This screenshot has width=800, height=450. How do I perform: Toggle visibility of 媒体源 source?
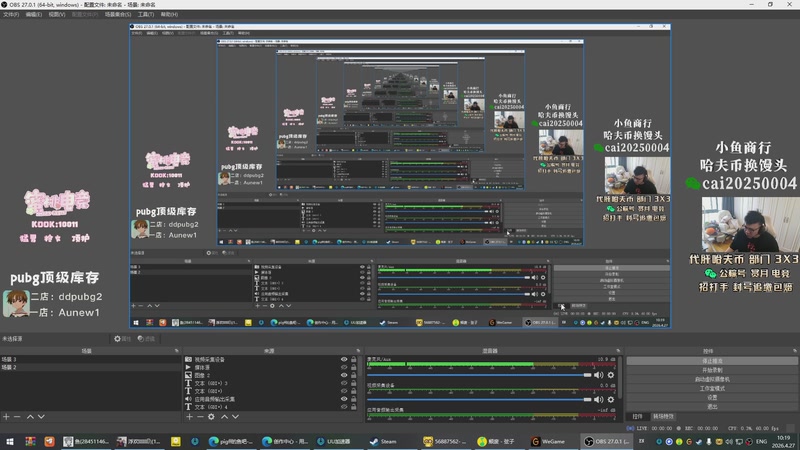(344, 367)
